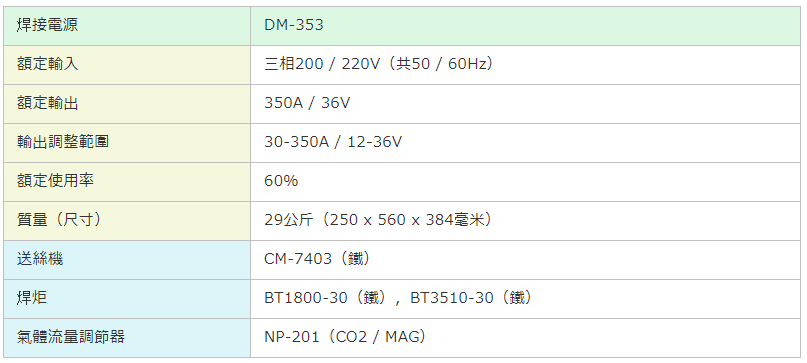Select the BT3510-30（鐵） torch text

(x=472, y=298)
